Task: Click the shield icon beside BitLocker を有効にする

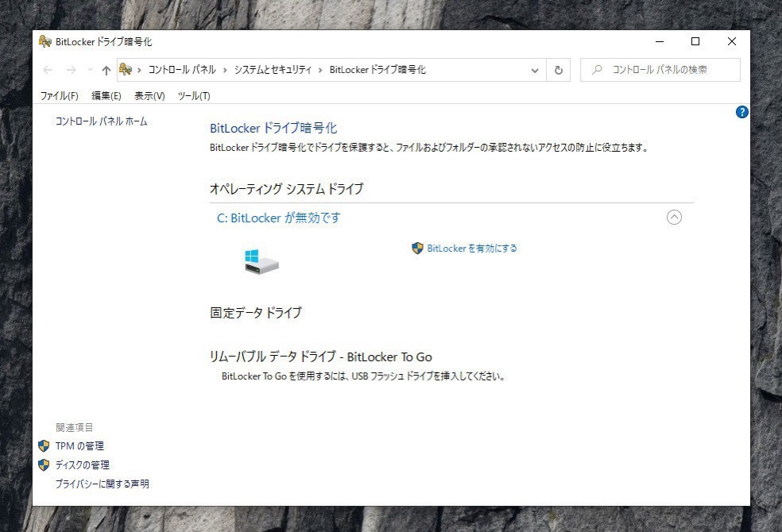Action: [x=417, y=248]
